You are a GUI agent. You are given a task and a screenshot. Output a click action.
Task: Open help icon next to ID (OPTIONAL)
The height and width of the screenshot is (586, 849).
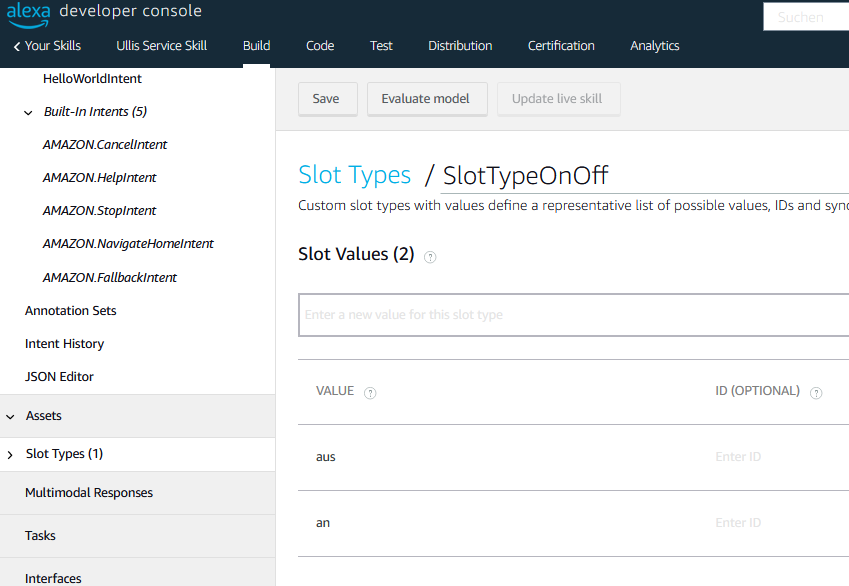(816, 393)
